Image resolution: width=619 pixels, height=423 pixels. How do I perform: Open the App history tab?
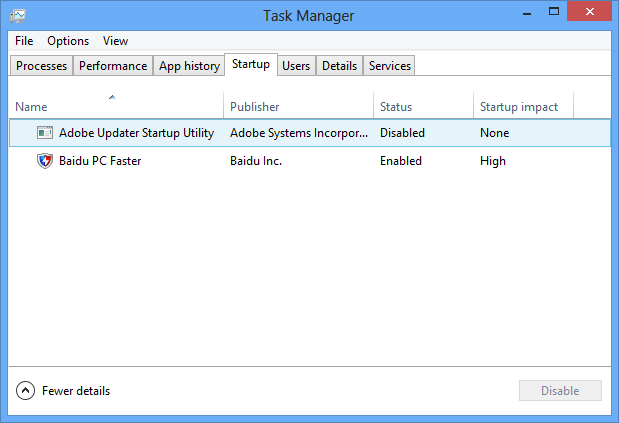point(189,66)
